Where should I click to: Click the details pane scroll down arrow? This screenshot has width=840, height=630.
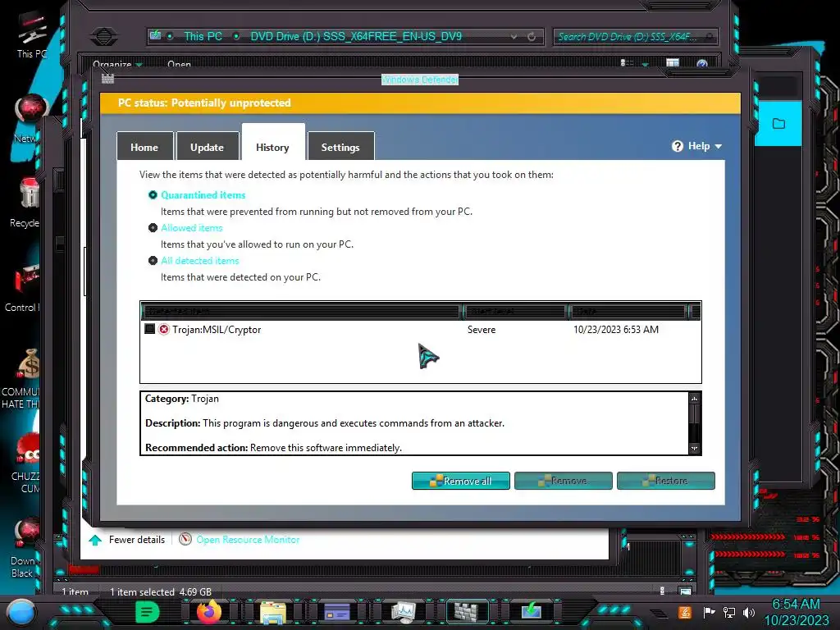pos(694,449)
